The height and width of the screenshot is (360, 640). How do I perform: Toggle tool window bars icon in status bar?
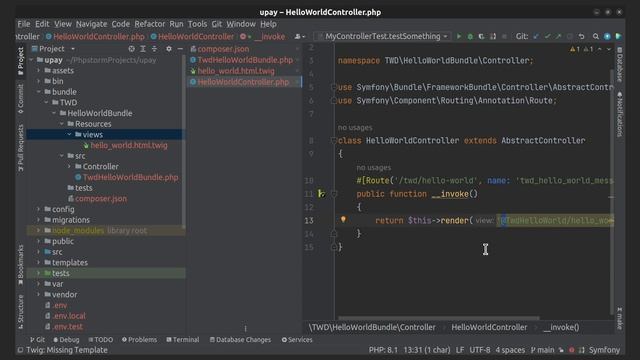20,350
